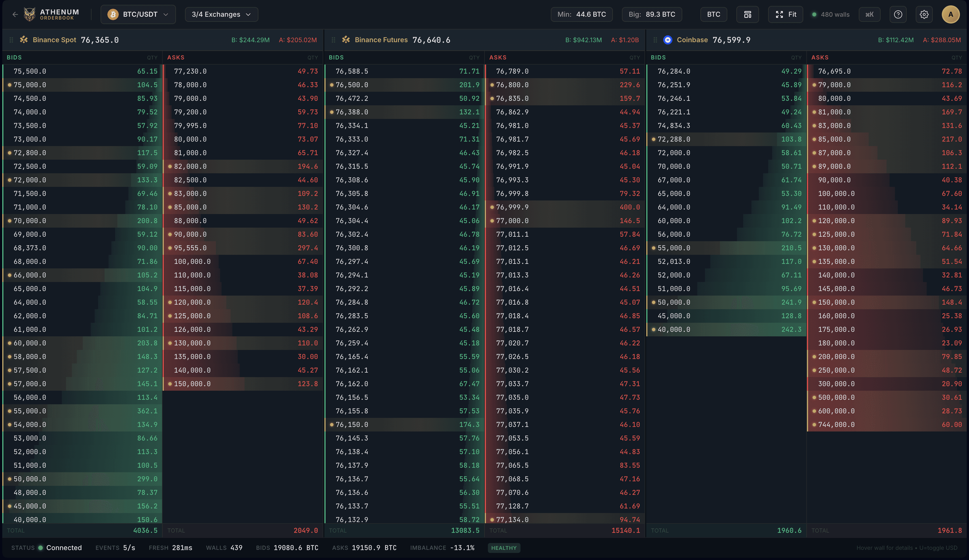The width and height of the screenshot is (969, 560).
Task: Select Coinbase bid row 50,000.0
Action: point(726,302)
